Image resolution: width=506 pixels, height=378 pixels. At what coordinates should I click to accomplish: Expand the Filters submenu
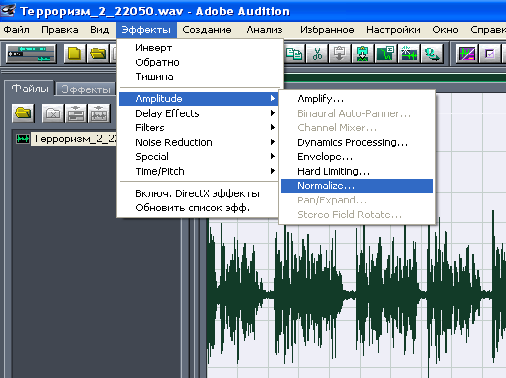click(198, 128)
